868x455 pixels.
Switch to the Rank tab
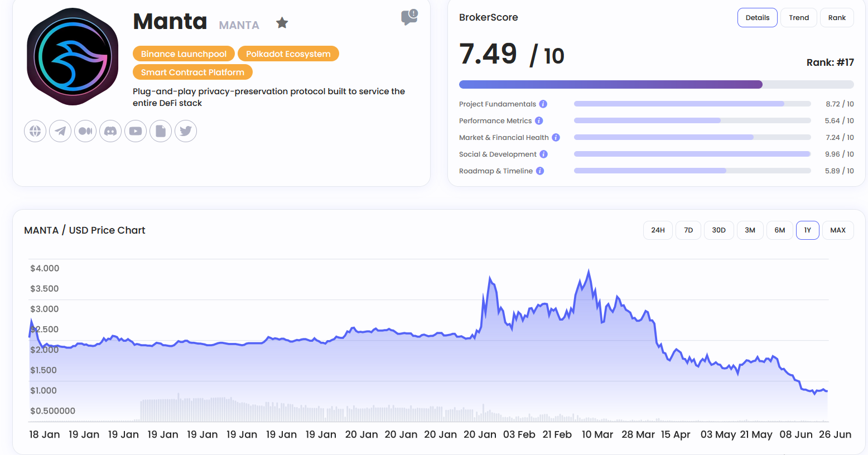[837, 18]
